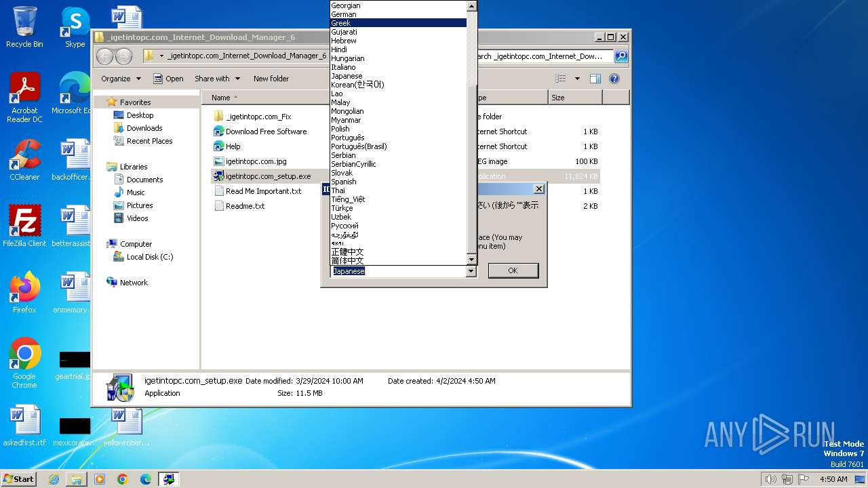Open Recycle Bin desktop icon
This screenshot has height=488, width=868.
(24, 27)
